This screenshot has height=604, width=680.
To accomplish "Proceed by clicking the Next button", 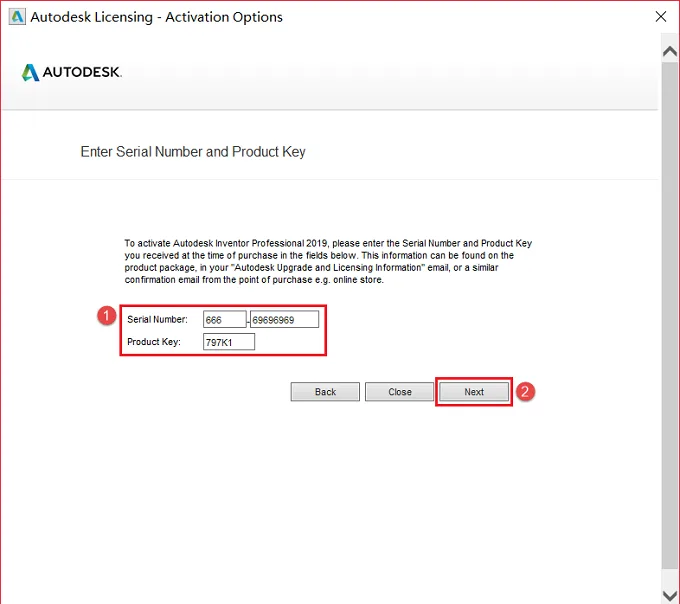I will click(474, 392).
